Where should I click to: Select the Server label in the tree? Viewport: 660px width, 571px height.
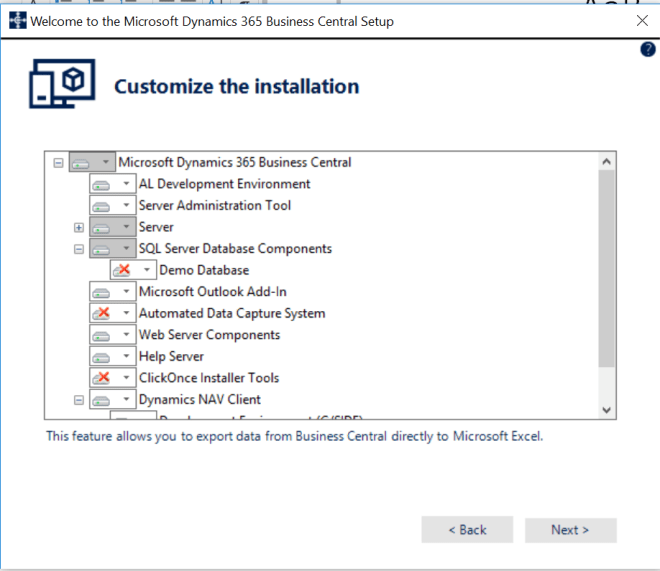coord(156,227)
